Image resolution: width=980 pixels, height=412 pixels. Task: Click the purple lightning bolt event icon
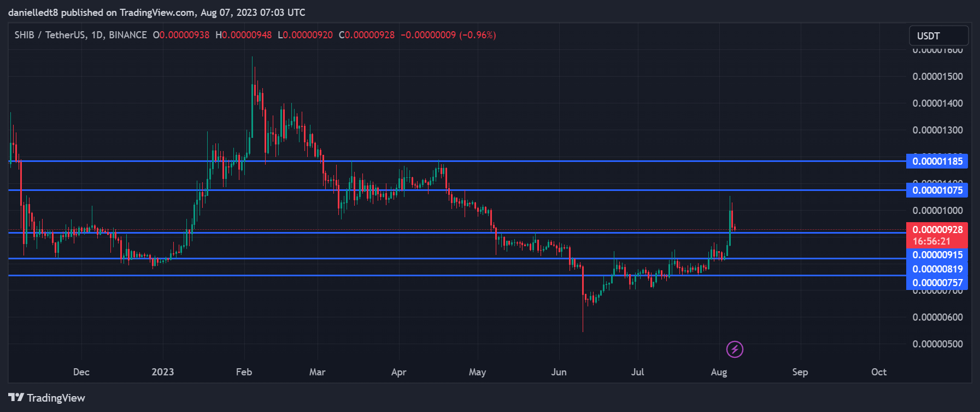coord(735,349)
